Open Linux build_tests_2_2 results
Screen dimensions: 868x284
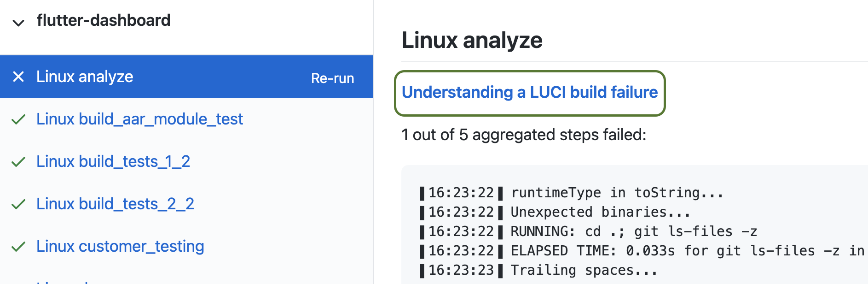pos(116,204)
